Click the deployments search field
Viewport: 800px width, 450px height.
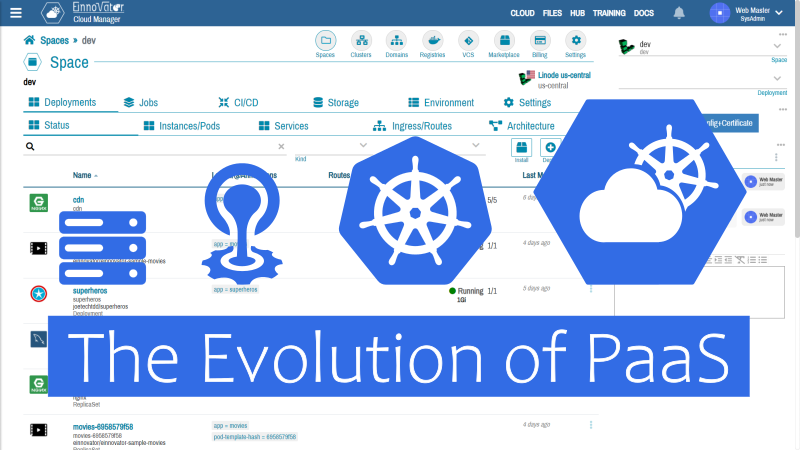(x=156, y=146)
